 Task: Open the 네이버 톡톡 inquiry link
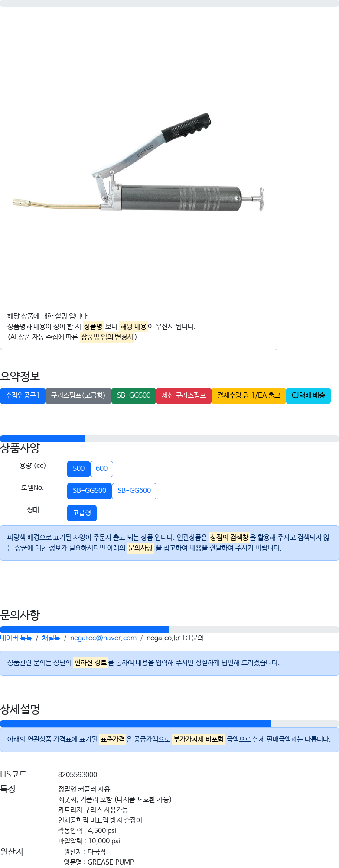[x=16, y=638]
